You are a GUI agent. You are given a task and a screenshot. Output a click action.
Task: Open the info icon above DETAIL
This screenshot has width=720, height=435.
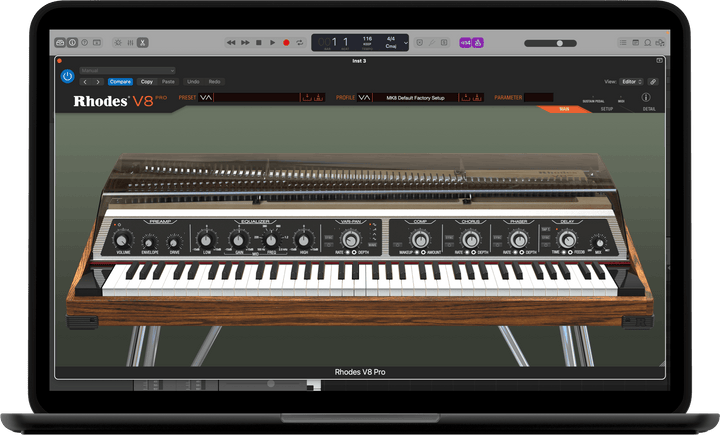(x=646, y=97)
